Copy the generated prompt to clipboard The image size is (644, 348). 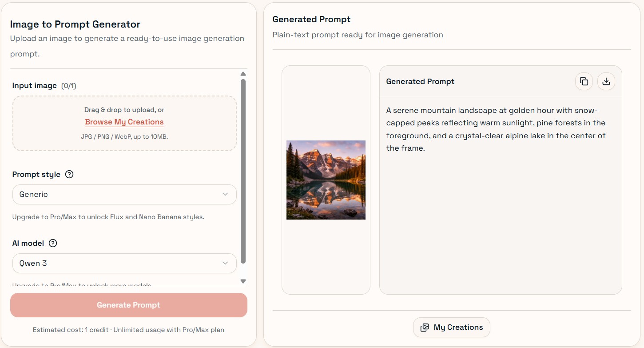584,81
